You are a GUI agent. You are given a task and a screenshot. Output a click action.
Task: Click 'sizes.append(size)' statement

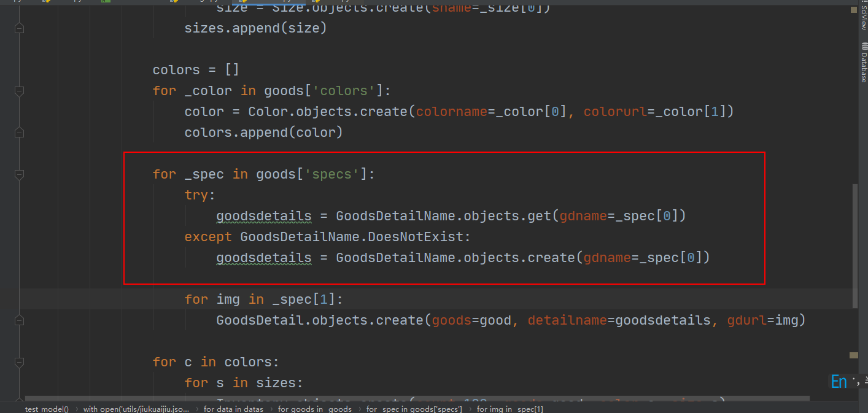point(255,28)
